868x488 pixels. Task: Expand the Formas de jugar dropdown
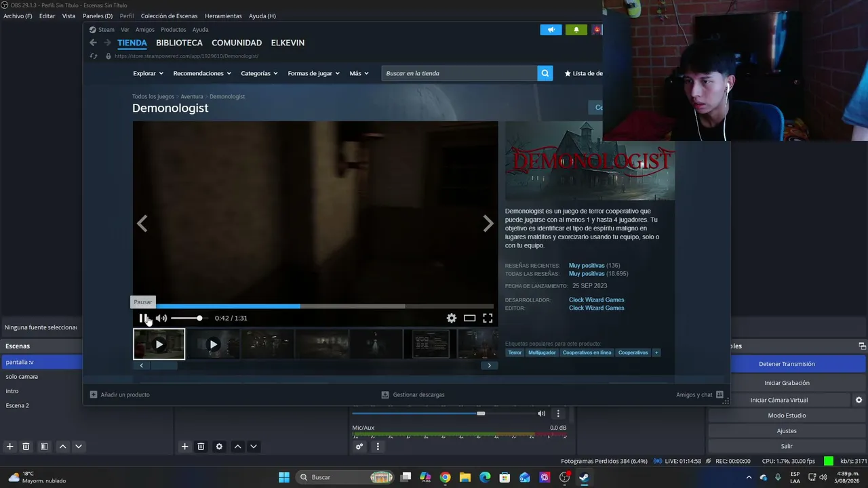point(313,73)
